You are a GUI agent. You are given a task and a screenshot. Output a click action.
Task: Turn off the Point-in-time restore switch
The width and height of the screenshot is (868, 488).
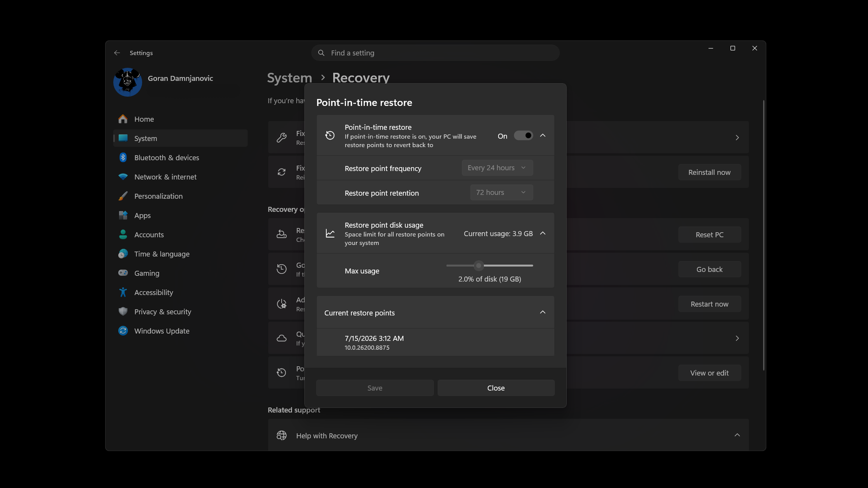[x=523, y=136]
